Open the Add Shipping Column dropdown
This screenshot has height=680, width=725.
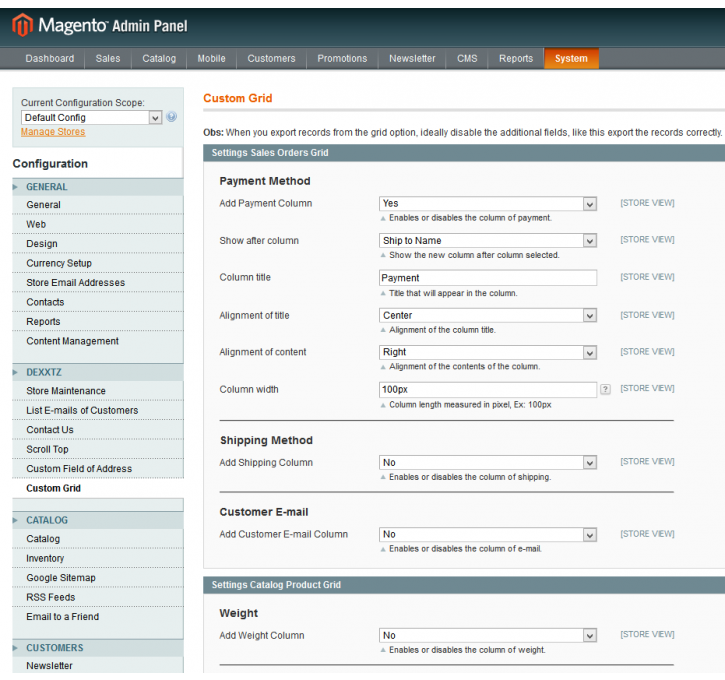(x=488, y=462)
